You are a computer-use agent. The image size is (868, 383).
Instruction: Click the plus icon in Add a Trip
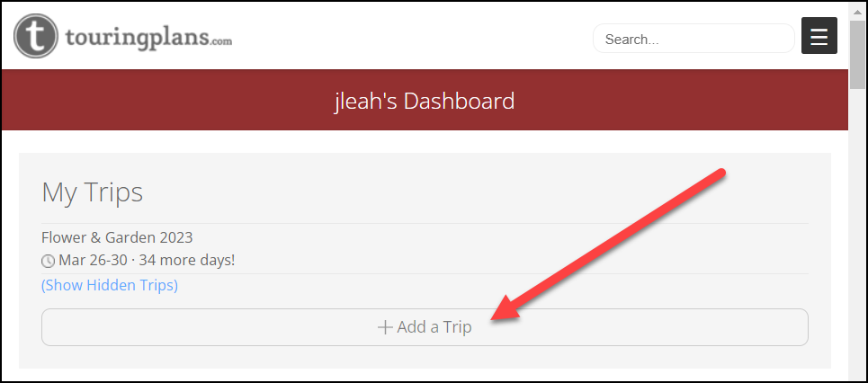[385, 327]
